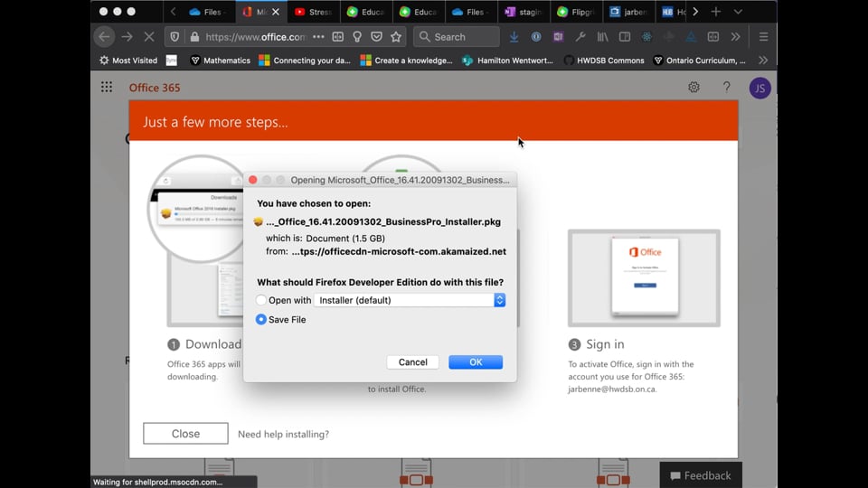The image size is (868, 488).
Task: Click the Office 365 header link
Action: 155,88
